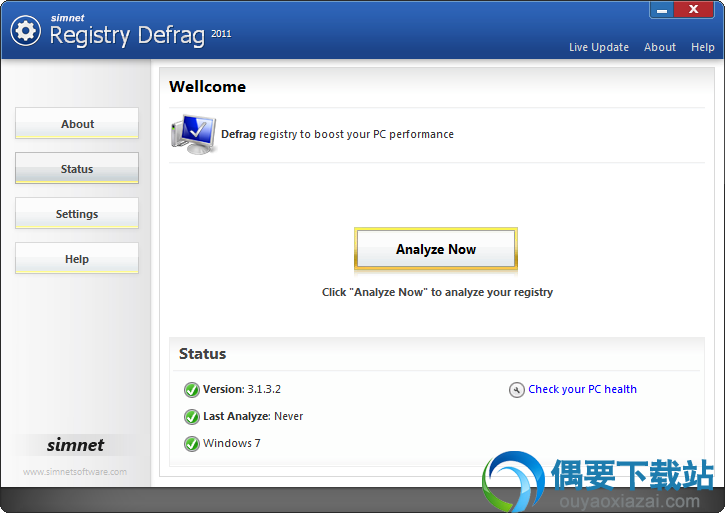
Task: Start analysis with Analyze Now button
Action: [436, 249]
